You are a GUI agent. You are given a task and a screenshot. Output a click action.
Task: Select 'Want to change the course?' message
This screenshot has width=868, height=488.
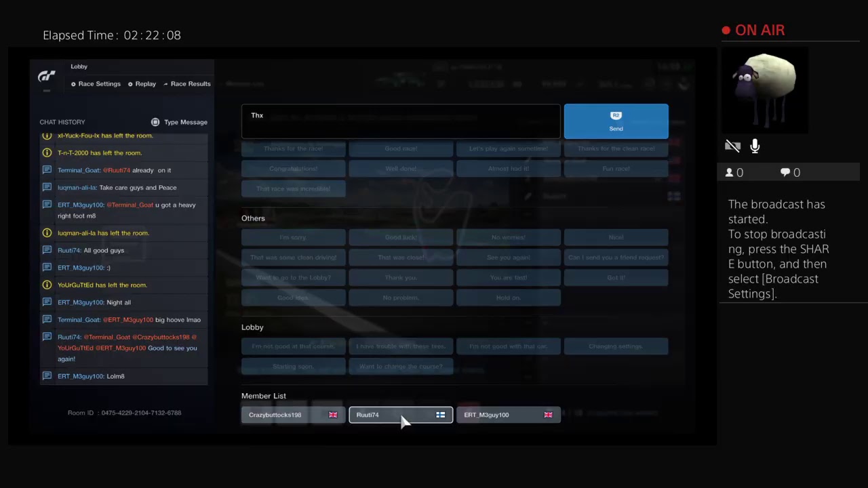[x=401, y=367]
